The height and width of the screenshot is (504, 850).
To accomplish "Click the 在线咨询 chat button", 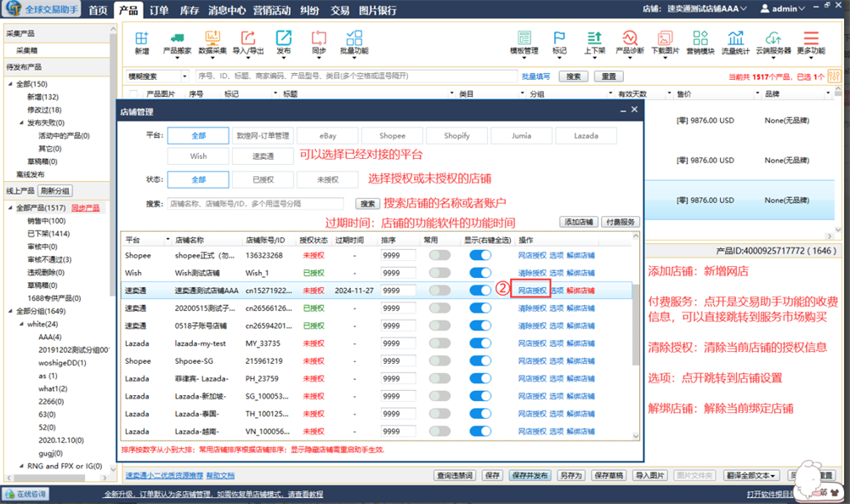I will (x=25, y=494).
